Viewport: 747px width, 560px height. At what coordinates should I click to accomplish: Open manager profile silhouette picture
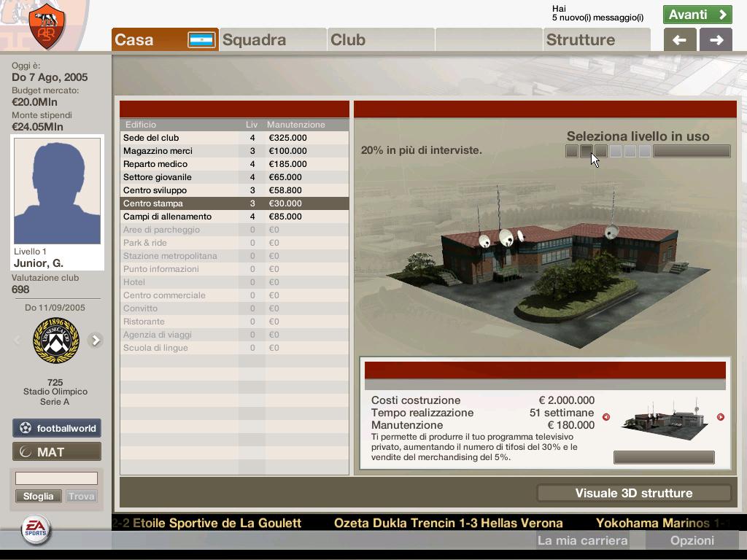tap(57, 191)
